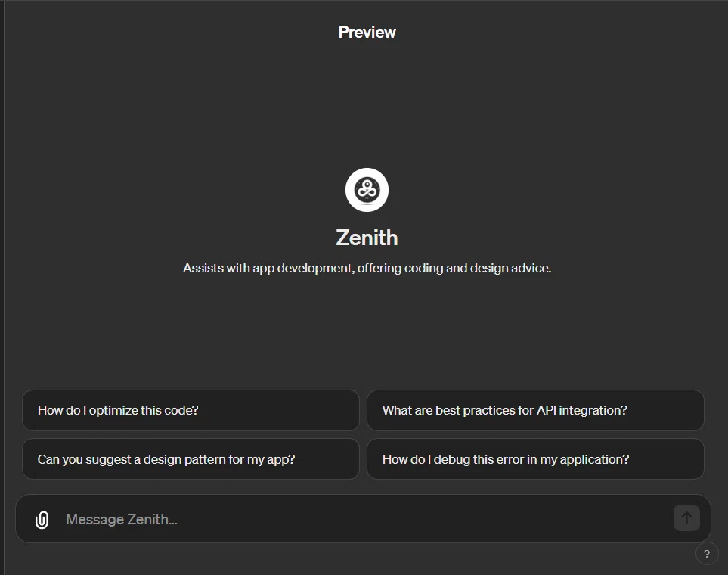Click the paperclip attach file icon
Screen dimensions: 728x575
[42, 519]
